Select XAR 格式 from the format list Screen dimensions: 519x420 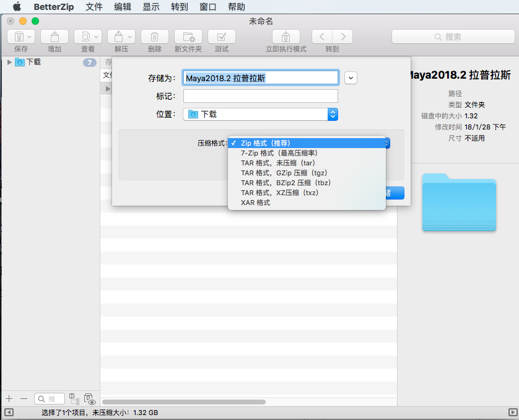tap(255, 203)
